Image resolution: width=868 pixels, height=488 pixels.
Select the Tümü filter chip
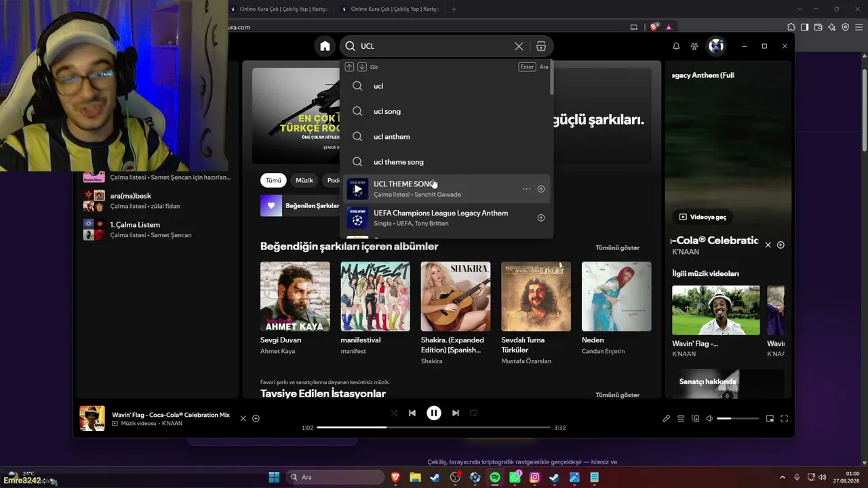tap(273, 180)
